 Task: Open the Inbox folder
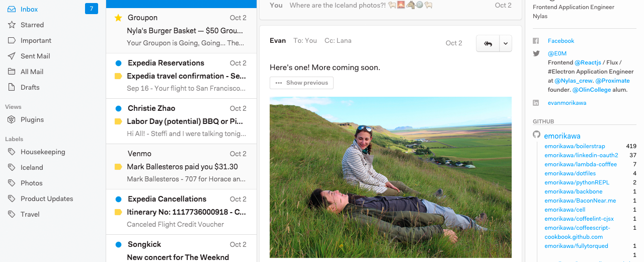pyautogui.click(x=29, y=9)
